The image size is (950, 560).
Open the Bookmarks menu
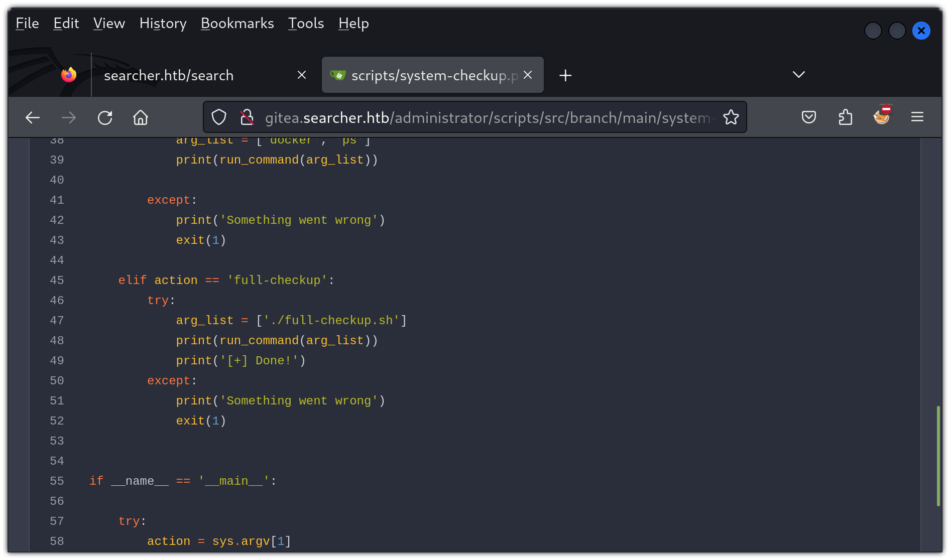tap(237, 23)
